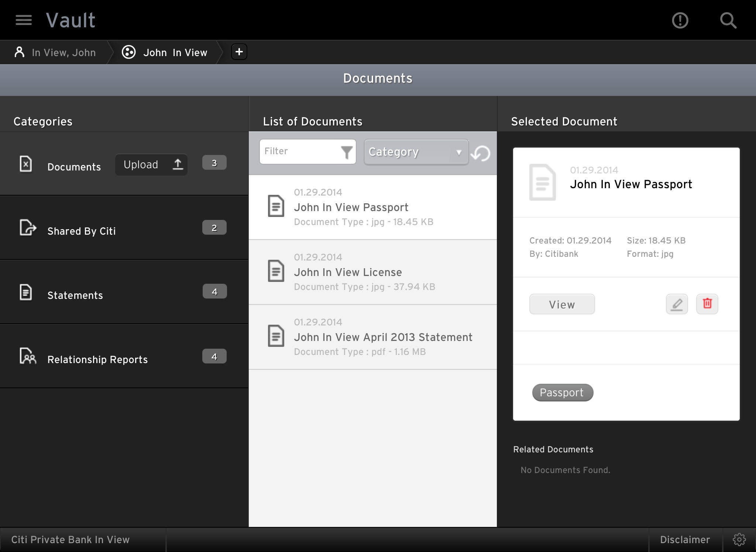Click Created: 01.29.2014 text

[570, 241]
